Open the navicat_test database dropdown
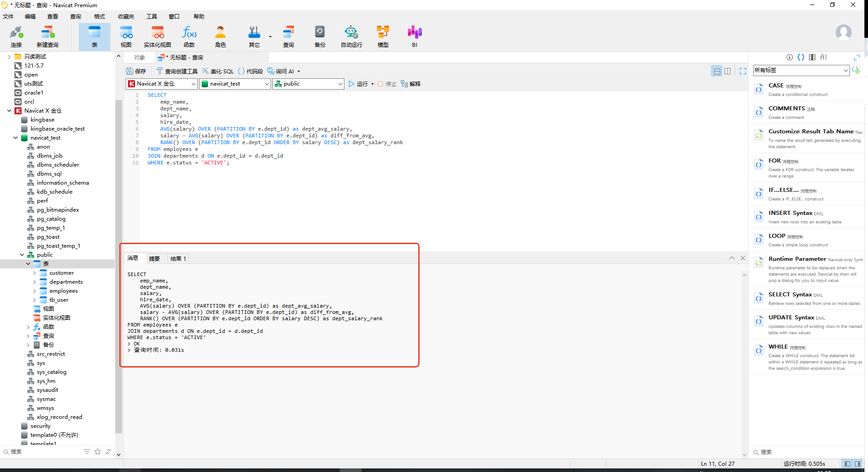This screenshot has height=472, width=868. pyautogui.click(x=235, y=84)
